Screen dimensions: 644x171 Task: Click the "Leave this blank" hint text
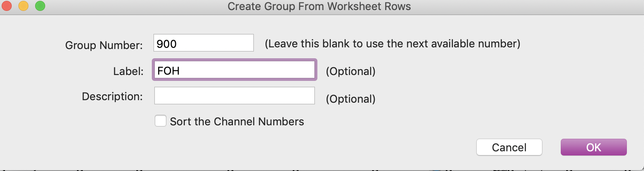click(x=393, y=44)
